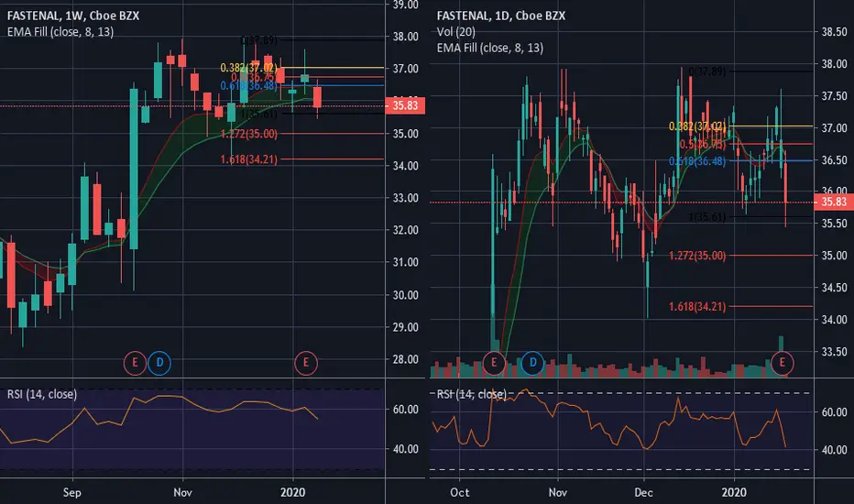
Task: Select the 1.272(35.00) Fib label on daily chart
Action: coord(697,256)
